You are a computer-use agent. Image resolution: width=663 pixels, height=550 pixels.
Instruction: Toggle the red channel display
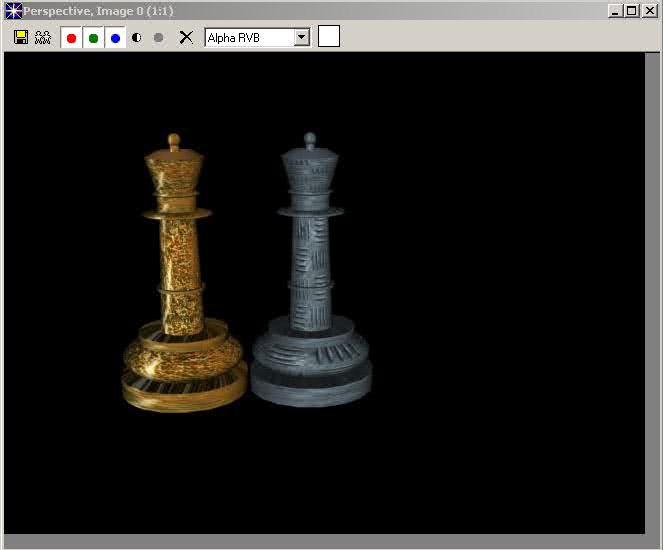click(71, 38)
